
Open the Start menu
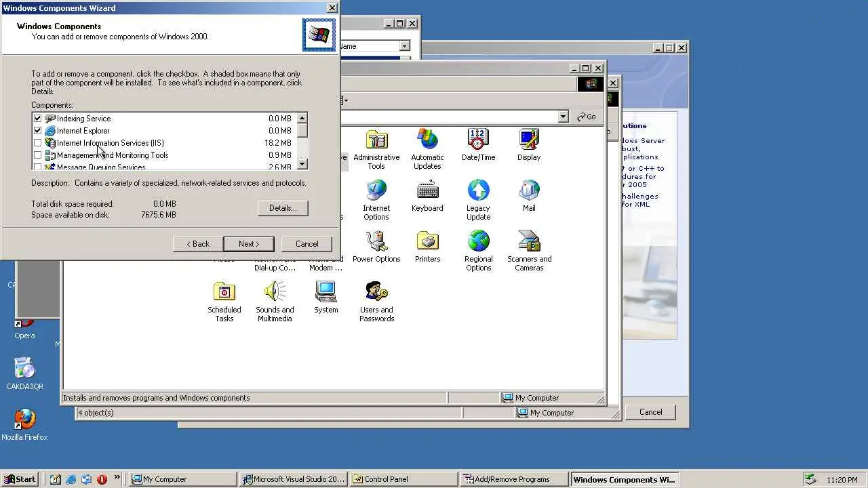[19, 479]
